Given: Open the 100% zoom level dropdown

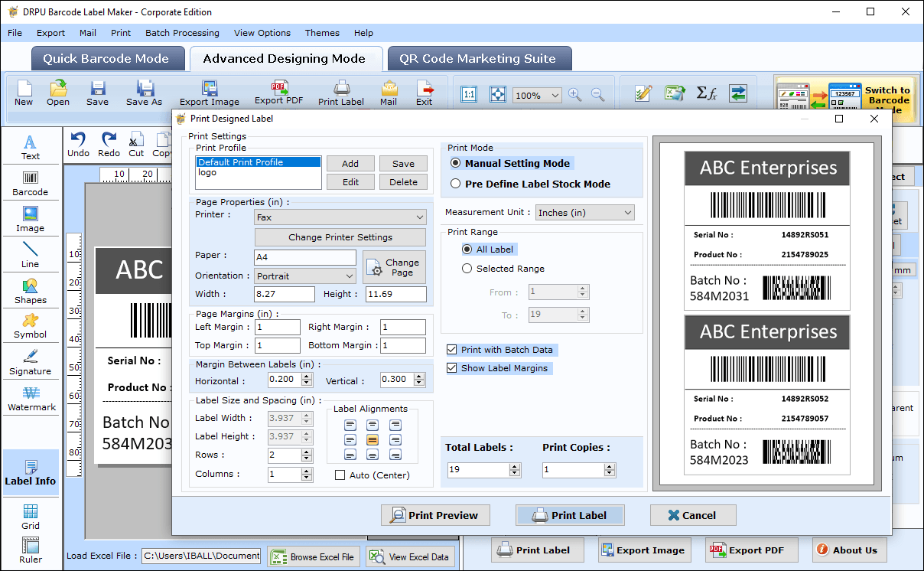Looking at the screenshot, I should pyautogui.click(x=537, y=96).
